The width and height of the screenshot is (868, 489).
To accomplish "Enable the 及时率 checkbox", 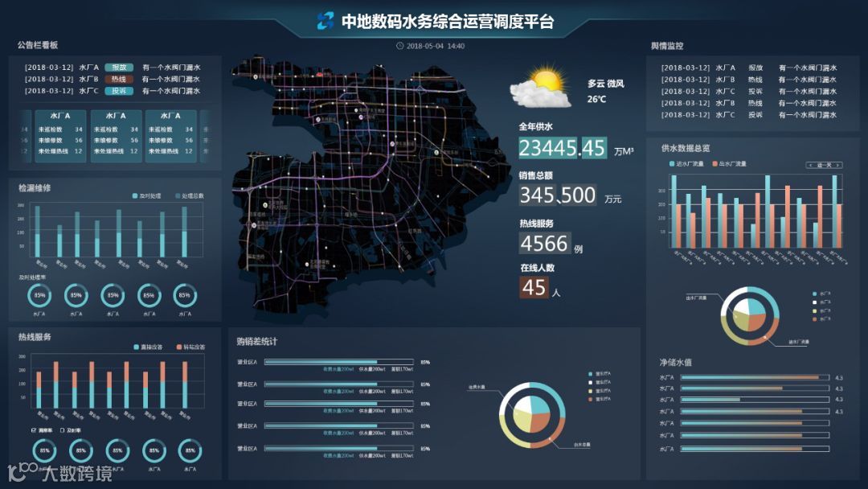I will pyautogui.click(x=62, y=430).
